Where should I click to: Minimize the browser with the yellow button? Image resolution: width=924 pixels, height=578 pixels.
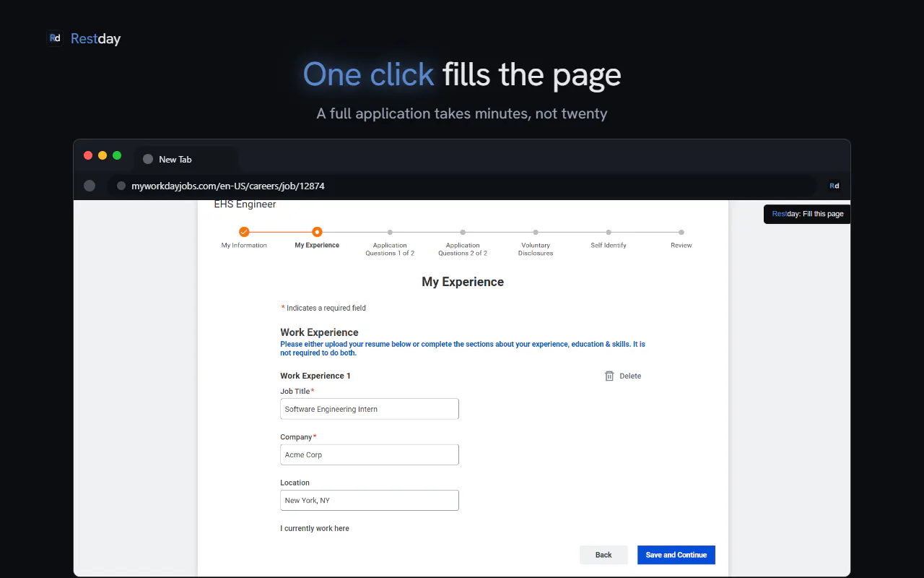point(103,155)
